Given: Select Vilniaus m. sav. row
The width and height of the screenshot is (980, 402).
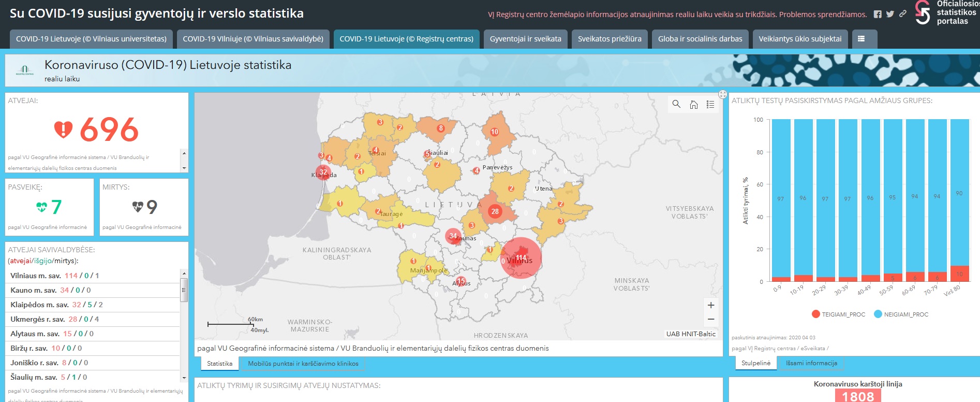Looking at the screenshot, I should [x=93, y=276].
